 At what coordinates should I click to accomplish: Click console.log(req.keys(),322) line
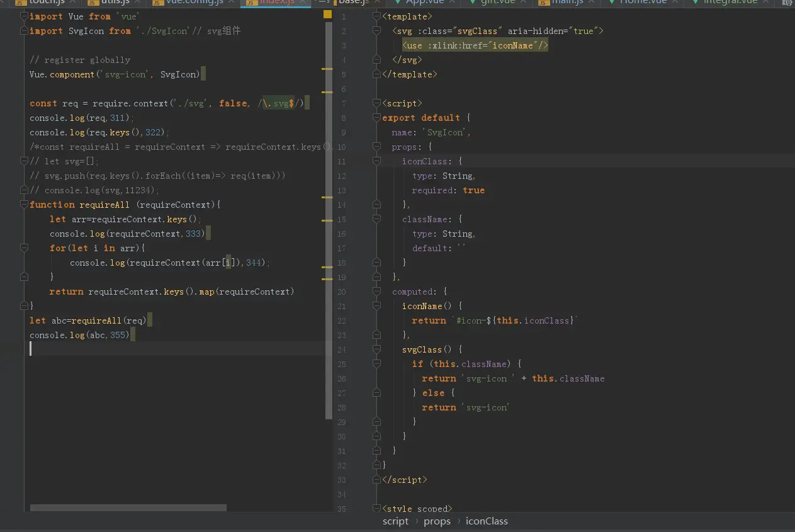pyautogui.click(x=99, y=132)
